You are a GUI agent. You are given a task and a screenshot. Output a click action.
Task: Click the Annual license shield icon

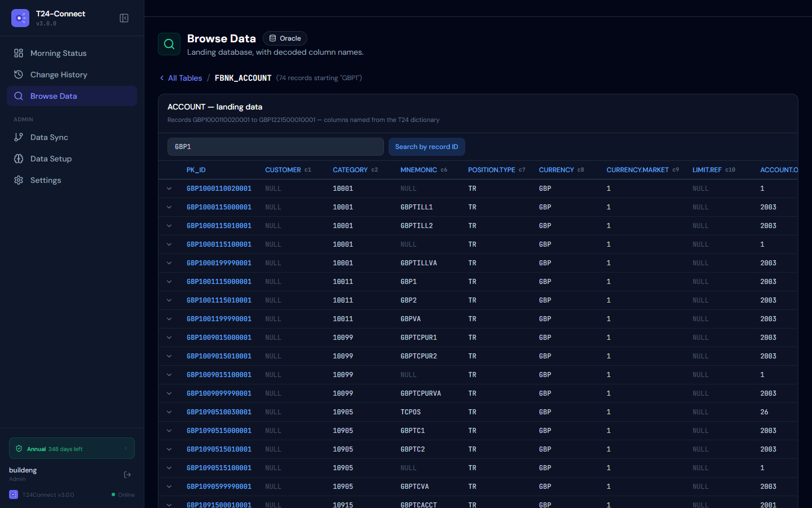click(19, 449)
